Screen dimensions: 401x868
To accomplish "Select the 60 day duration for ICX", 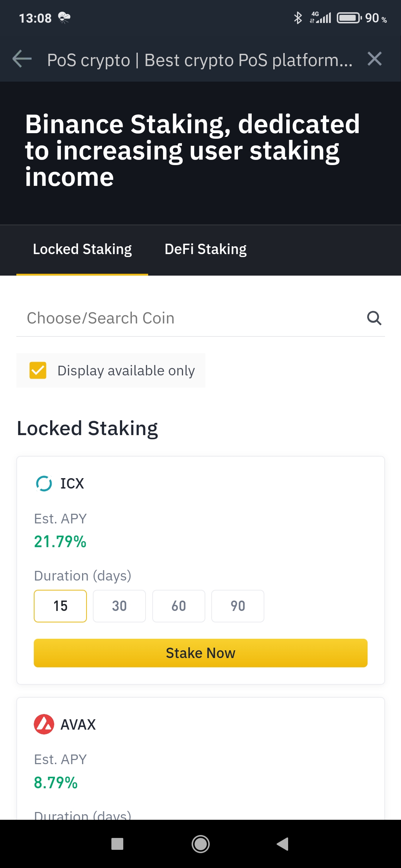I will click(x=179, y=606).
